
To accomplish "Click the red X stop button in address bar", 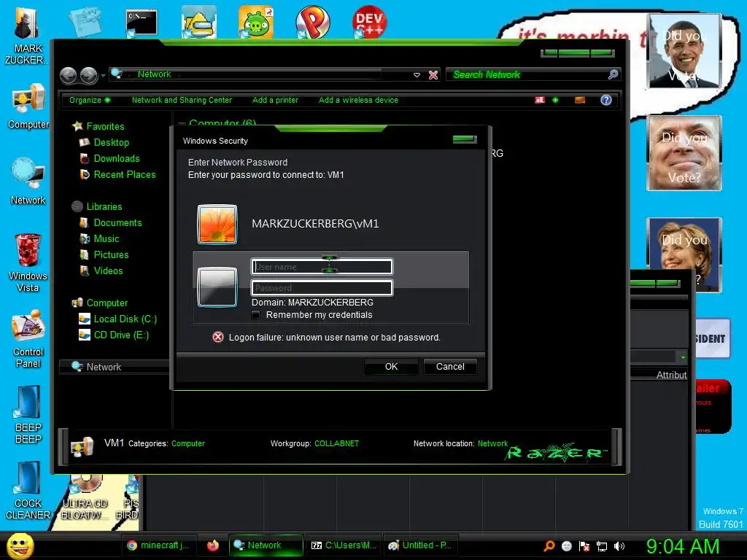I will point(433,75).
